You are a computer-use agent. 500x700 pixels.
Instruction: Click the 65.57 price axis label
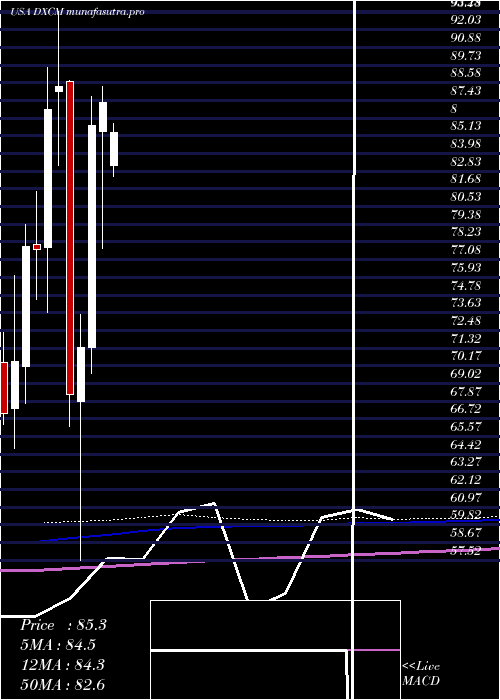466,427
